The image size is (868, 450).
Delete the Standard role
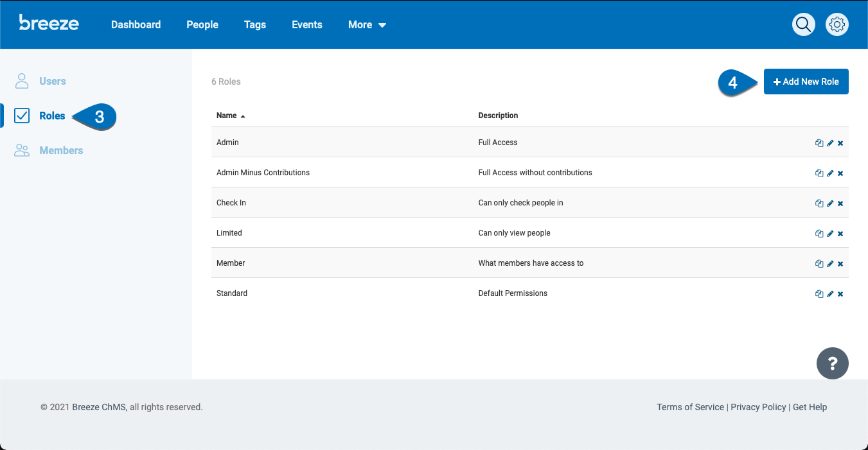(x=840, y=294)
